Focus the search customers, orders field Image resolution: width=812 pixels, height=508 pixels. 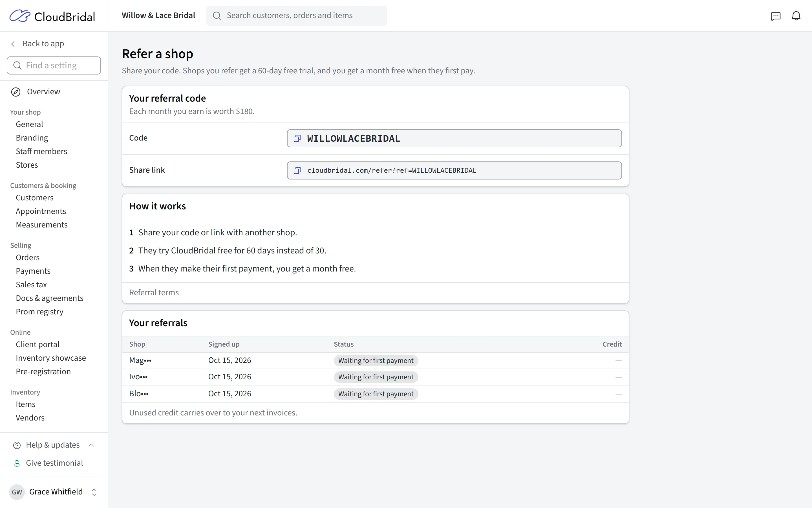click(297, 16)
